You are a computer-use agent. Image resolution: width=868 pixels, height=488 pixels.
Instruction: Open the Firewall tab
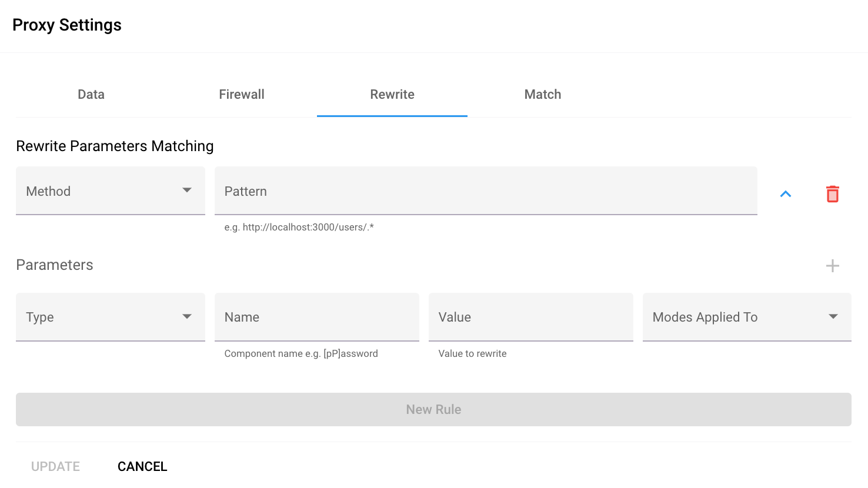[x=242, y=95]
